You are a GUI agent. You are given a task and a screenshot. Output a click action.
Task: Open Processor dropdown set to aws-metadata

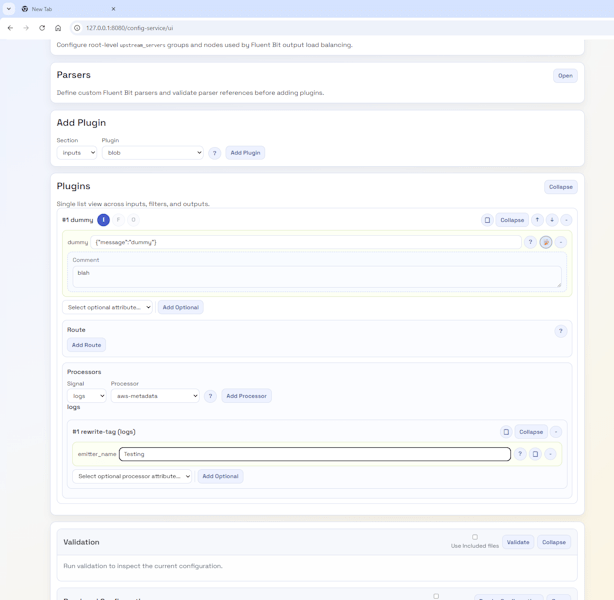(x=155, y=396)
